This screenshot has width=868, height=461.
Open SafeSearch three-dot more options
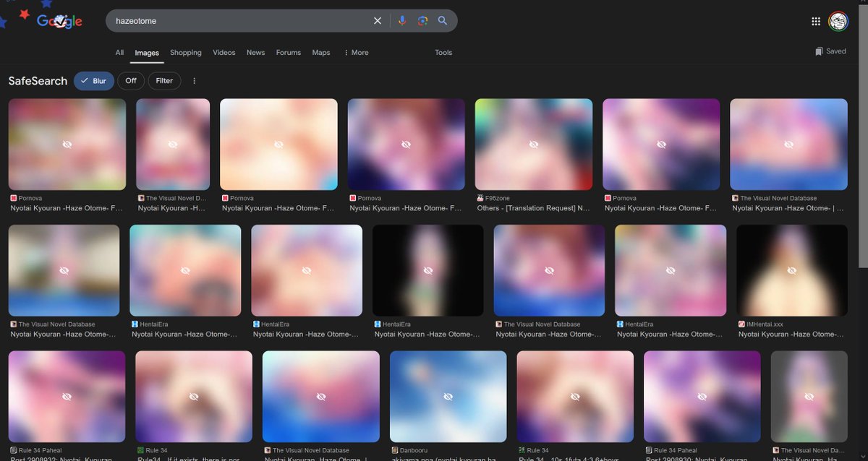point(195,81)
